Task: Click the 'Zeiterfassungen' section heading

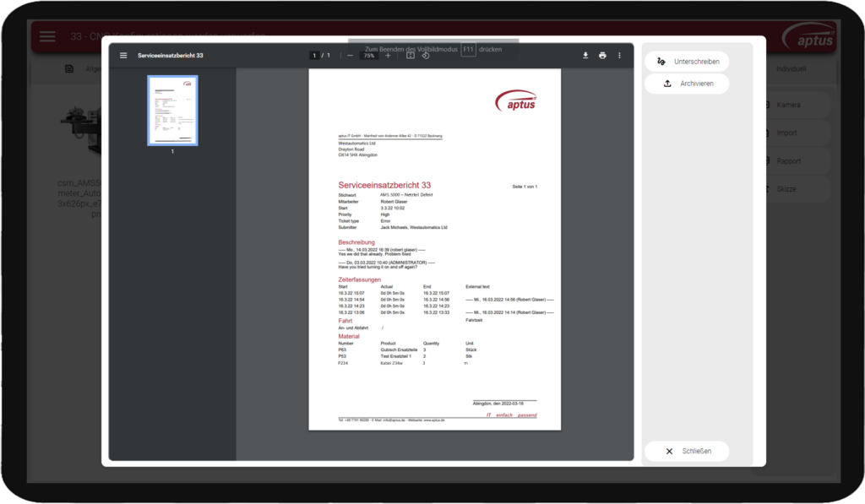Action: click(360, 279)
